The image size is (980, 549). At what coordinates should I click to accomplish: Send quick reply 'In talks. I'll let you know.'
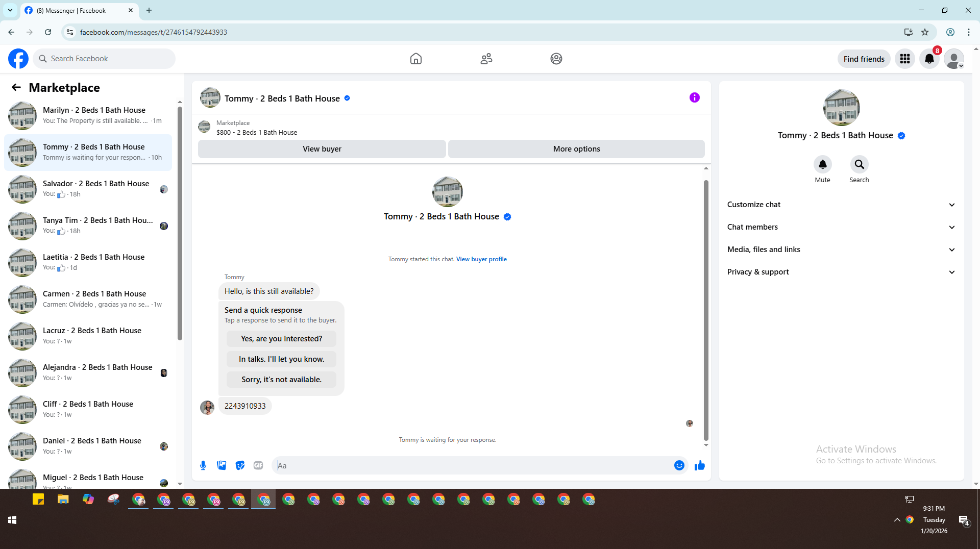[282, 359]
